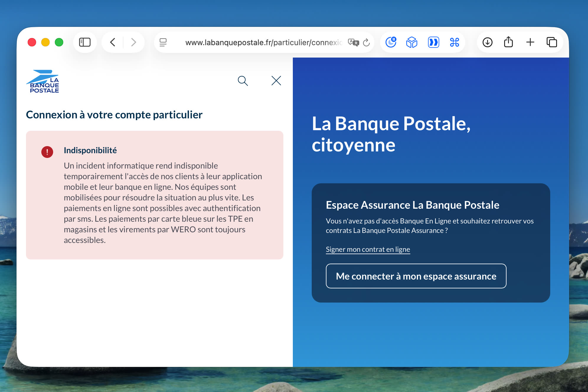Open search with the magnifier icon
Image resolution: width=588 pixels, height=392 pixels.
click(x=243, y=81)
